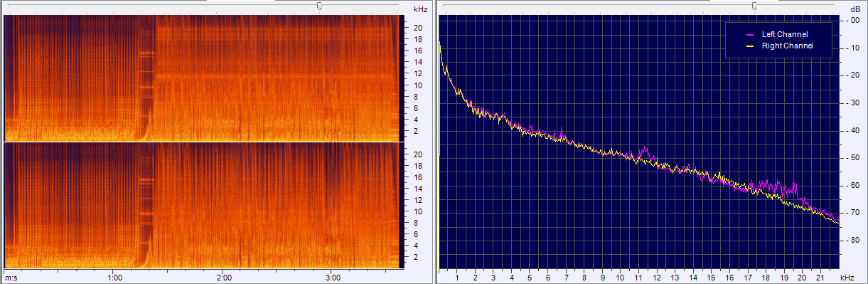Click the -40 dB label on the level axis
The image size is (868, 284).
pyautogui.click(x=854, y=130)
